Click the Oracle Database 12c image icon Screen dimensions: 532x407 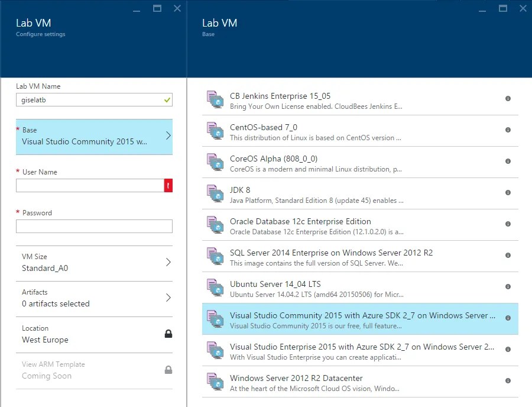coord(215,225)
